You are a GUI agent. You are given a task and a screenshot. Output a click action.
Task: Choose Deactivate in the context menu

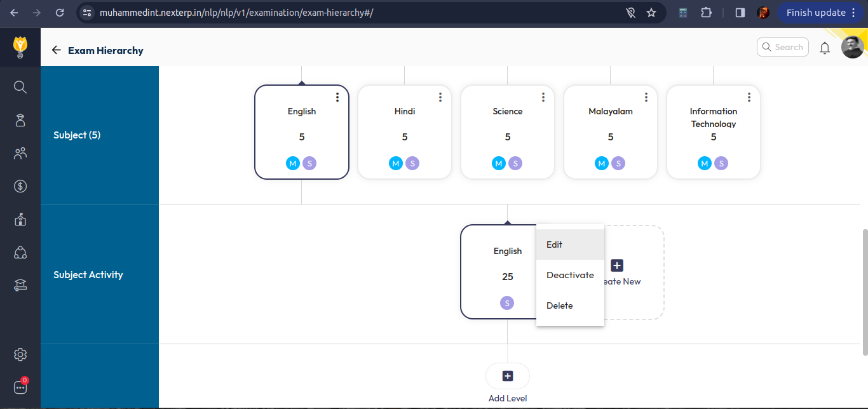569,275
